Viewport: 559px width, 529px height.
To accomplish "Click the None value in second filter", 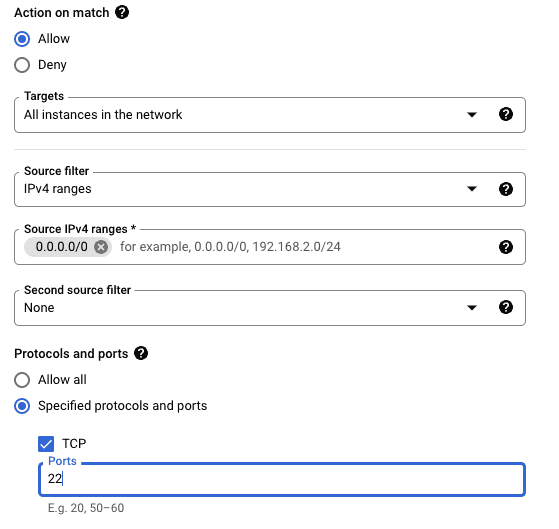I will [39, 308].
